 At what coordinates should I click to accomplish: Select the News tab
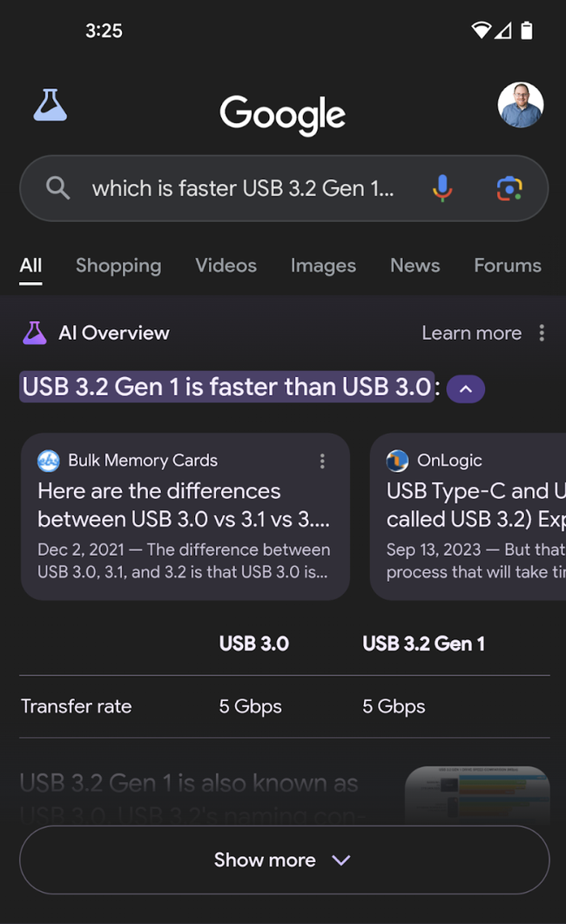click(414, 266)
